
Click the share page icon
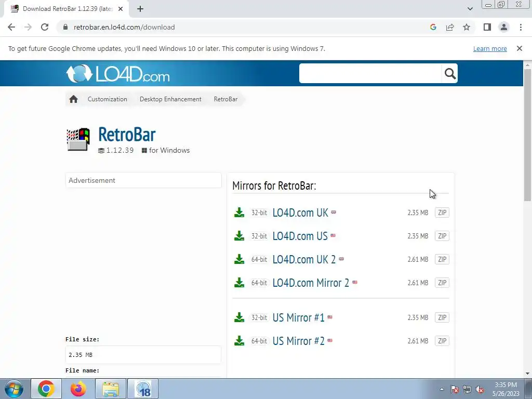[x=450, y=27]
